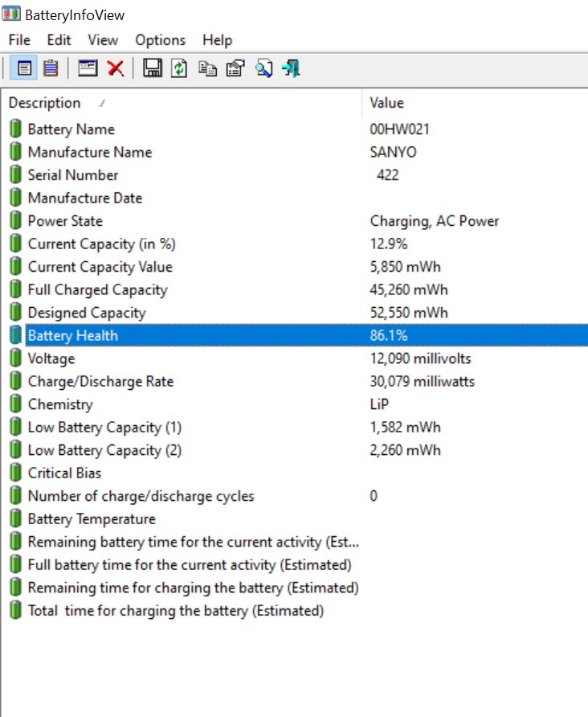Select Full battery time for current activity row
This screenshot has width=588, height=717.
coord(295,564)
